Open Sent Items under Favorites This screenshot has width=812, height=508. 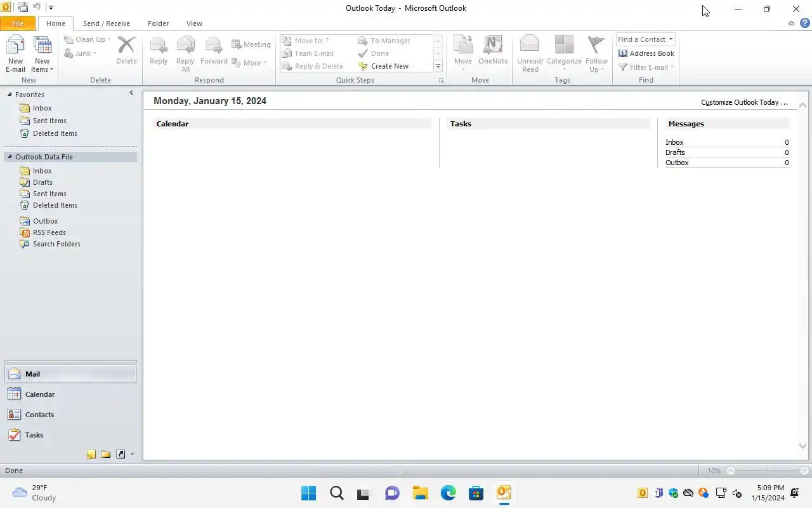[x=49, y=121]
